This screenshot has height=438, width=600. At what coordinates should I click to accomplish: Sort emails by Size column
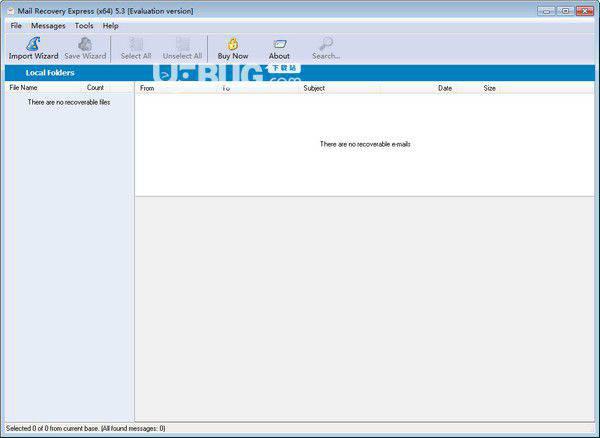coord(489,88)
